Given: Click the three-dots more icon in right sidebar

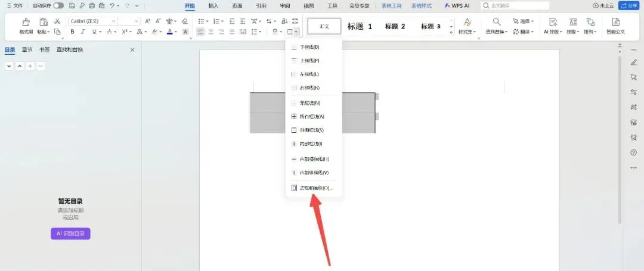Looking at the screenshot, I should coord(633,167).
